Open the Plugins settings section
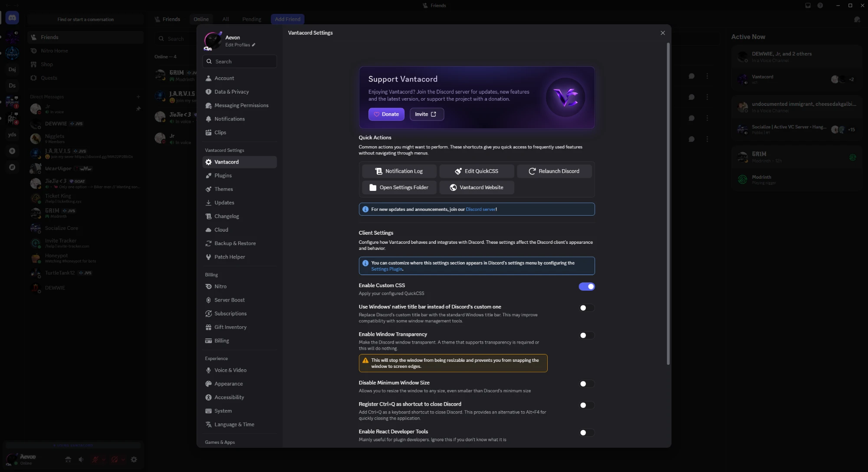Screen dimensions: 868x472 [239, 176]
